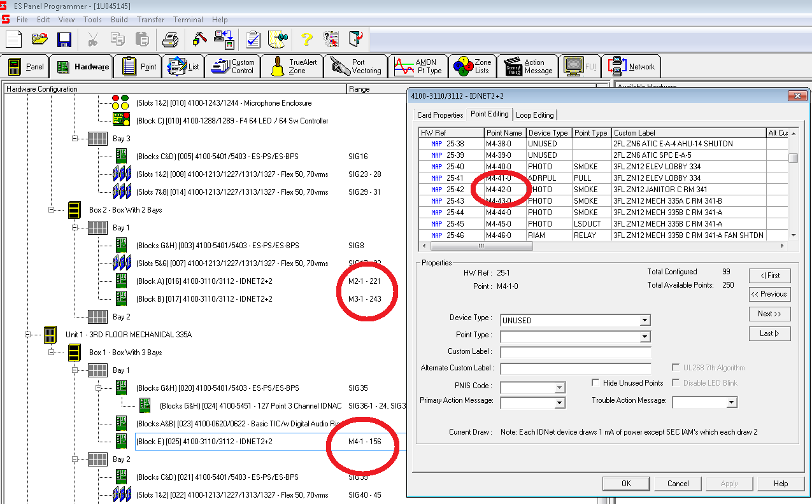Select the Microphone Enclosure tree row
The height and width of the screenshot is (504, 812).
[x=224, y=103]
